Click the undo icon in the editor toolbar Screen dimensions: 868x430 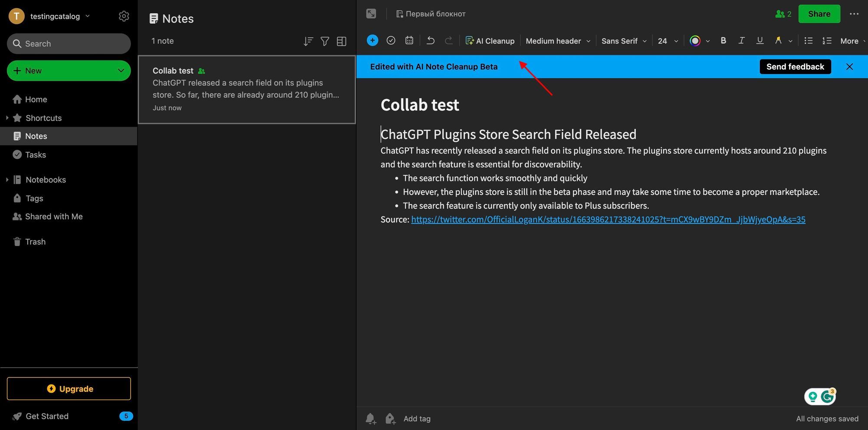tap(430, 40)
